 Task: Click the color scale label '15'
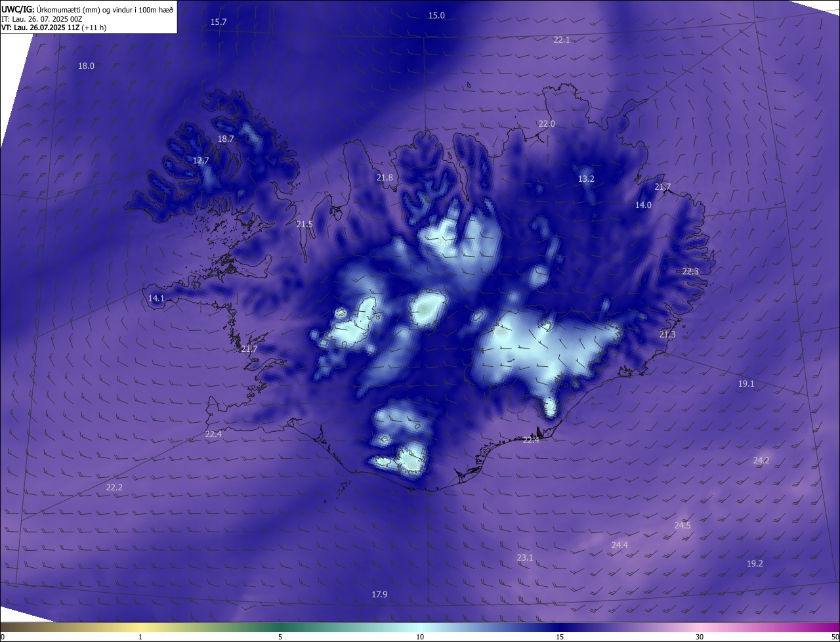560,637
